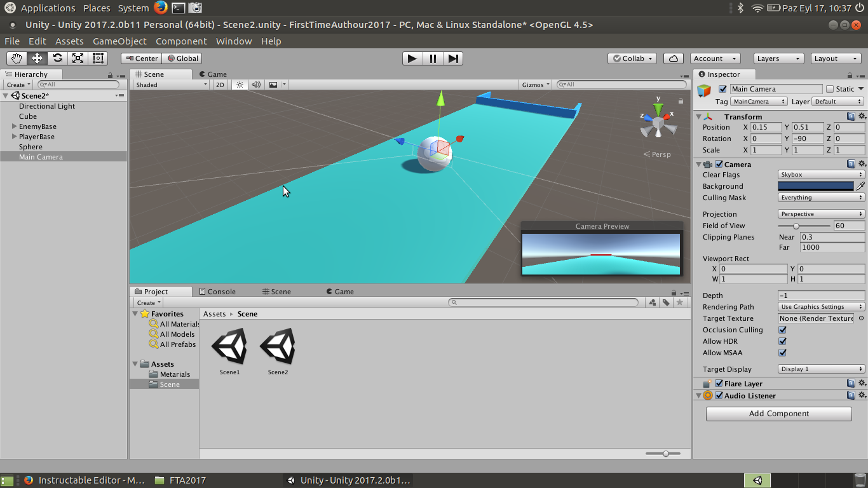Open the Layout dropdown
Image resolution: width=868 pixels, height=488 pixels.
coord(836,58)
